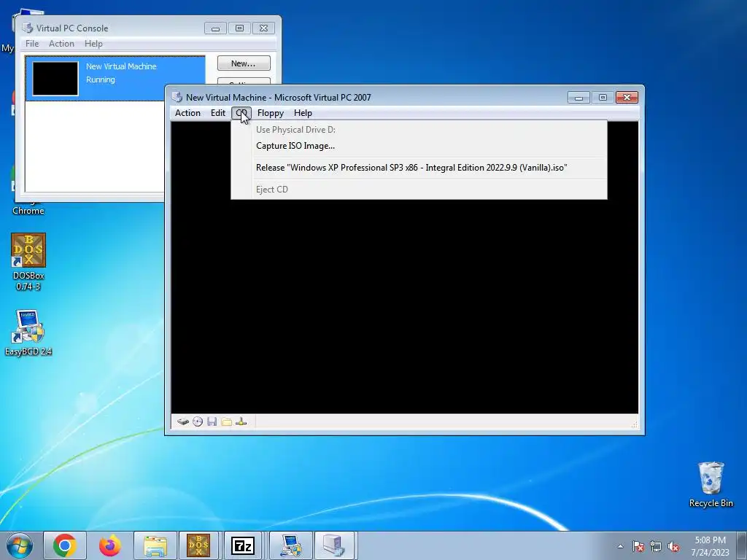Screen dimensions: 747x560
Task: Click the New Virtual Machine window title icon
Action: click(177, 97)
